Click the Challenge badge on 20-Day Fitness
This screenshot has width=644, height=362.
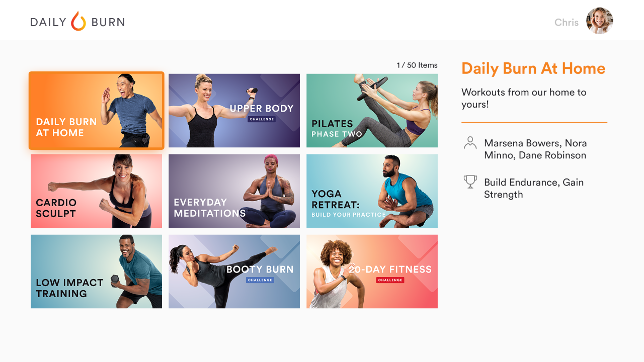390,280
